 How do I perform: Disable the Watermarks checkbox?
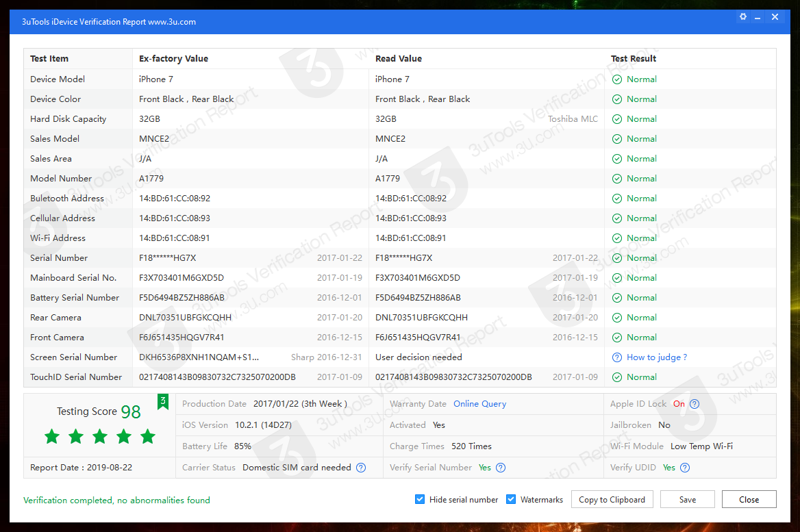pyautogui.click(x=511, y=499)
